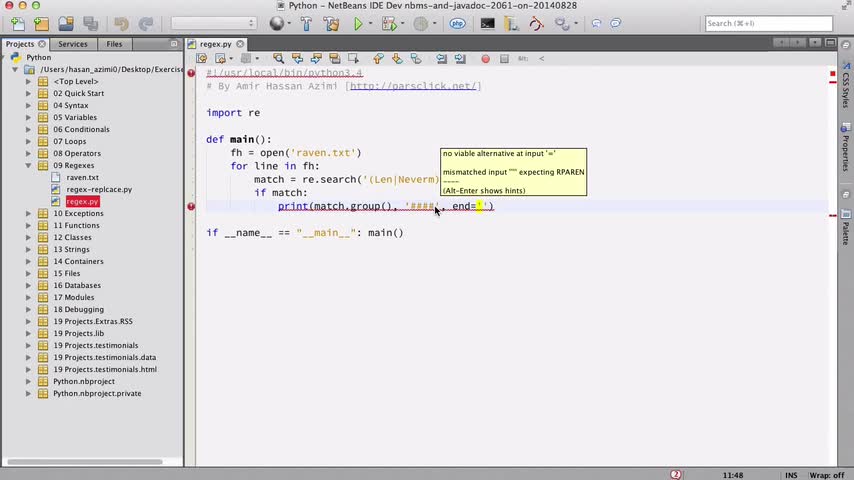Click the Debug Project toolbar icon
Image resolution: width=854 pixels, height=480 pixels.
(x=389, y=23)
